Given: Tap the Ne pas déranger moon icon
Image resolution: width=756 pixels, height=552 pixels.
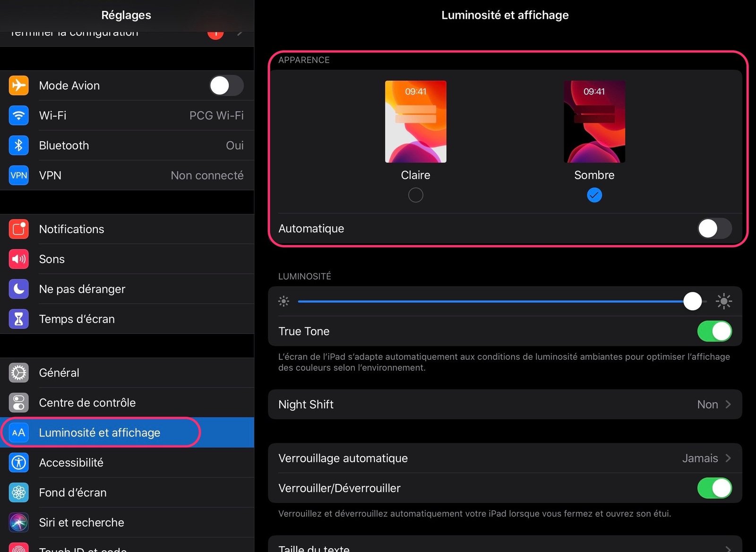Looking at the screenshot, I should tap(19, 289).
